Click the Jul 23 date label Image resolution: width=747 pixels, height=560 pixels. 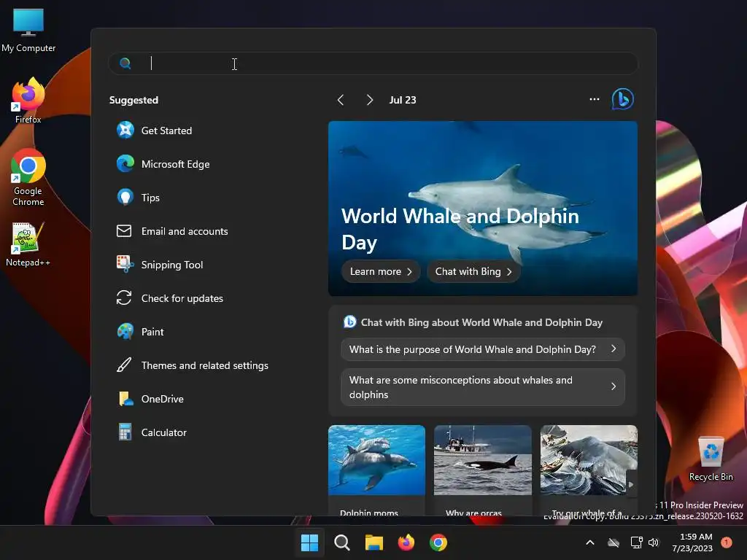coord(403,100)
